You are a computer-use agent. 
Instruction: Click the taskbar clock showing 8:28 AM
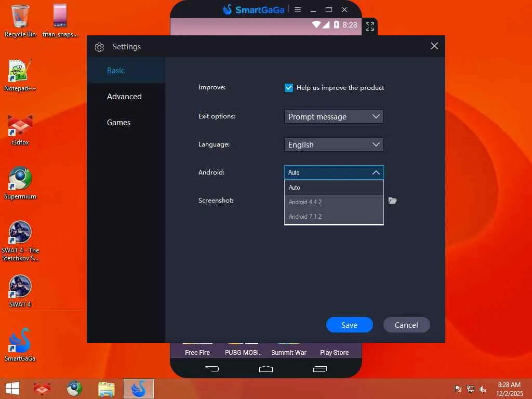pos(509,389)
